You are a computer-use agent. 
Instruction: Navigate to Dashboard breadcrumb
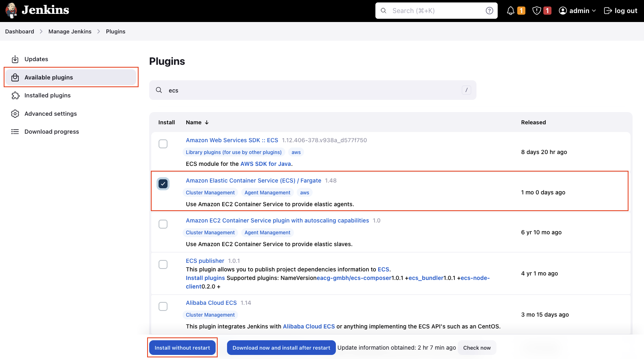[19, 31]
